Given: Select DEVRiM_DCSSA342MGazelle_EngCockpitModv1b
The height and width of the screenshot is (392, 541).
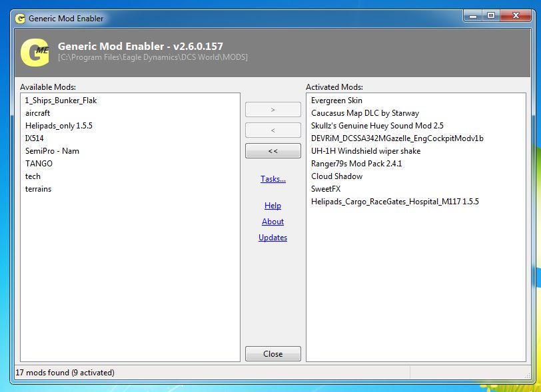Looking at the screenshot, I should [x=397, y=138].
